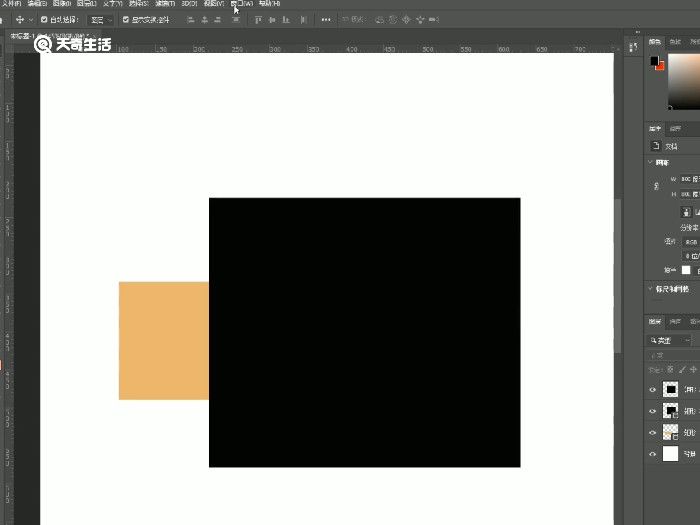Click the document icon in Properties
700x525 pixels.
click(655, 146)
